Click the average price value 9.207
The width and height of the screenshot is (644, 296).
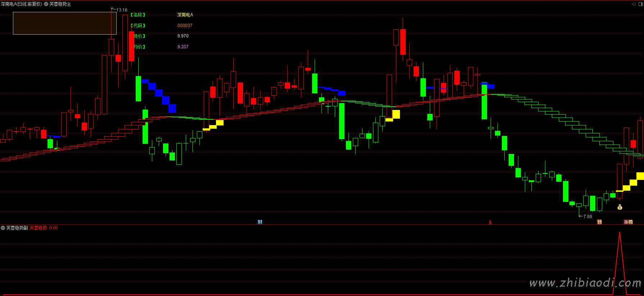pyautogui.click(x=183, y=47)
